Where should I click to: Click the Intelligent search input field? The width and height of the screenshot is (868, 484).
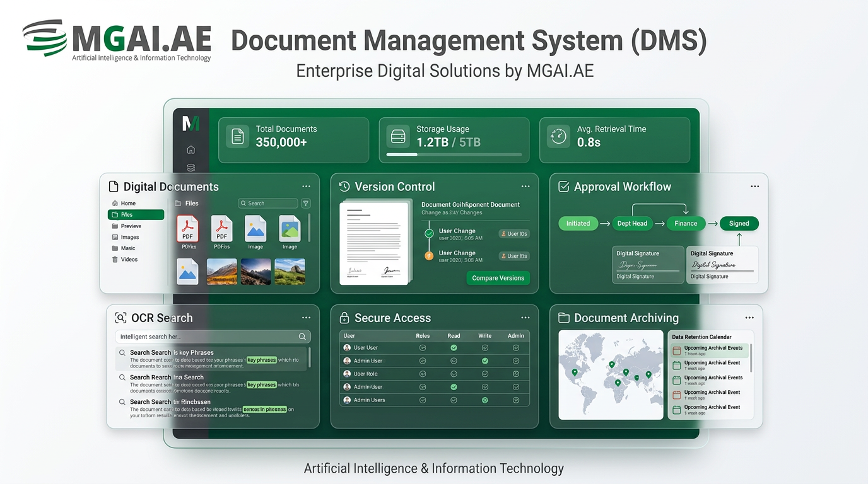click(213, 337)
